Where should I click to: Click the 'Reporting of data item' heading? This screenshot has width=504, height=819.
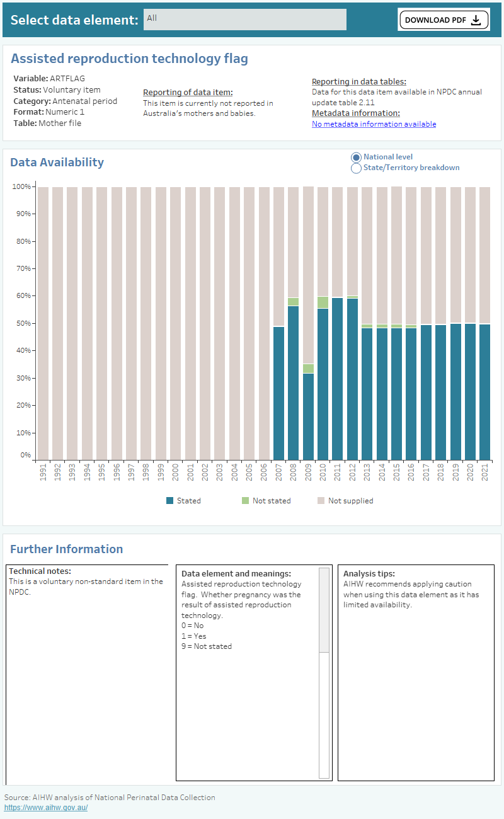188,92
